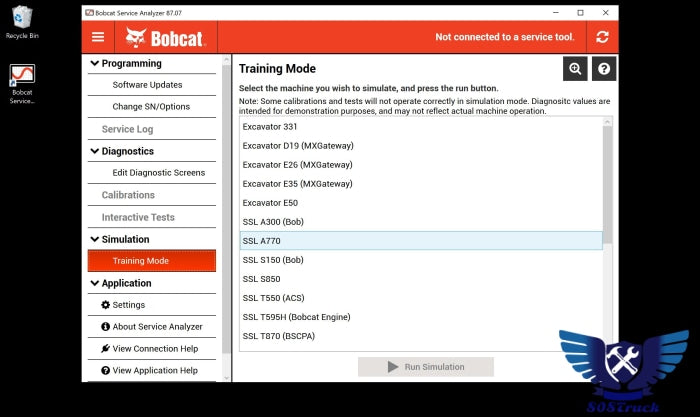Click the refresh connection icon
700x417 pixels.
pos(601,37)
